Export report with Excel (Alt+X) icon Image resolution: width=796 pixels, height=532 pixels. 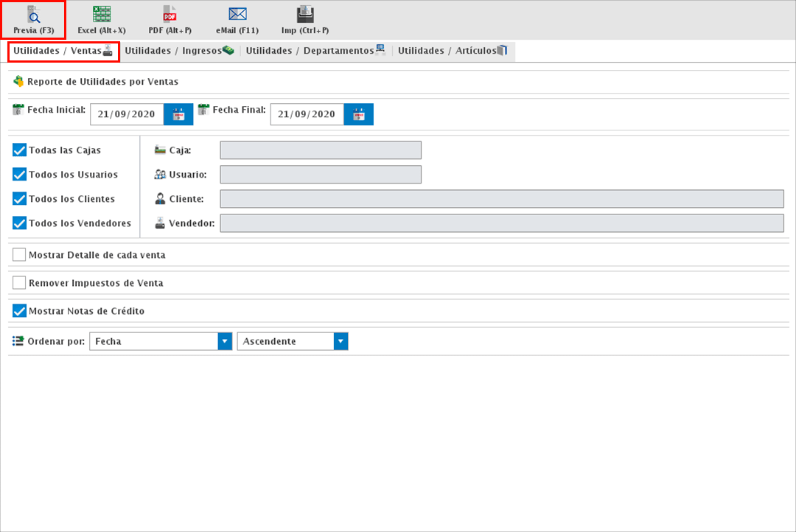click(x=102, y=15)
